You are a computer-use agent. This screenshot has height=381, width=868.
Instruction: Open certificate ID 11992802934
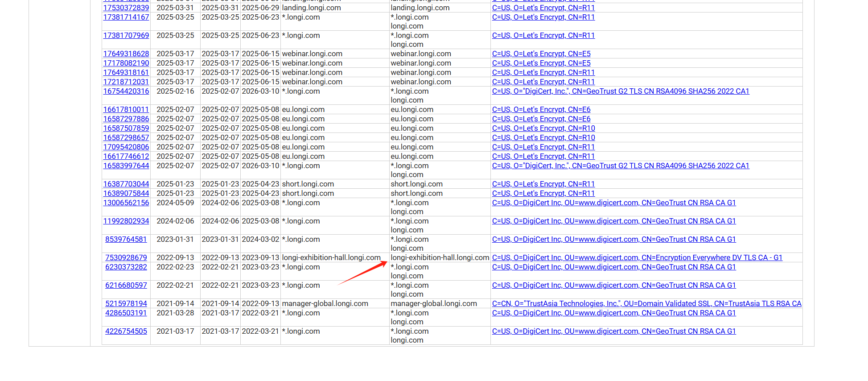pyautogui.click(x=126, y=221)
